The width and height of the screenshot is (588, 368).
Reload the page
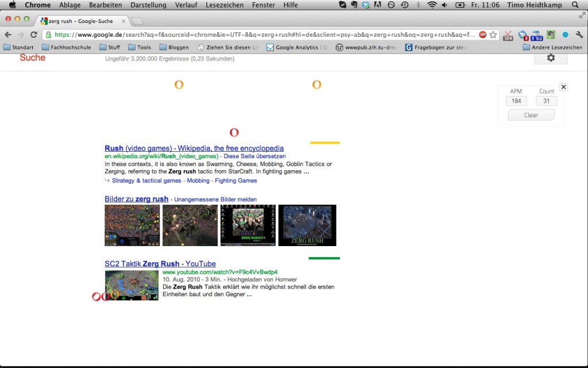click(x=34, y=34)
